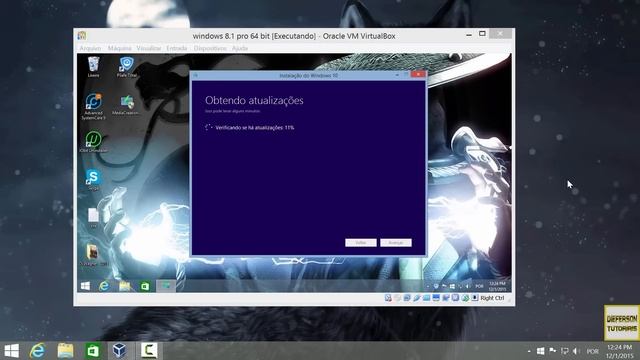Click POR language indicator in guest tray
The width and height of the screenshot is (640, 360).
pos(479,286)
